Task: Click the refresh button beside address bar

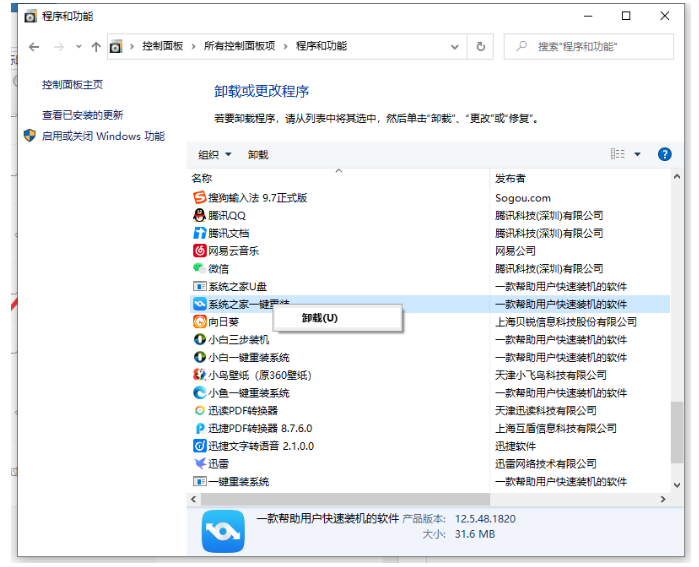Action: [x=481, y=46]
